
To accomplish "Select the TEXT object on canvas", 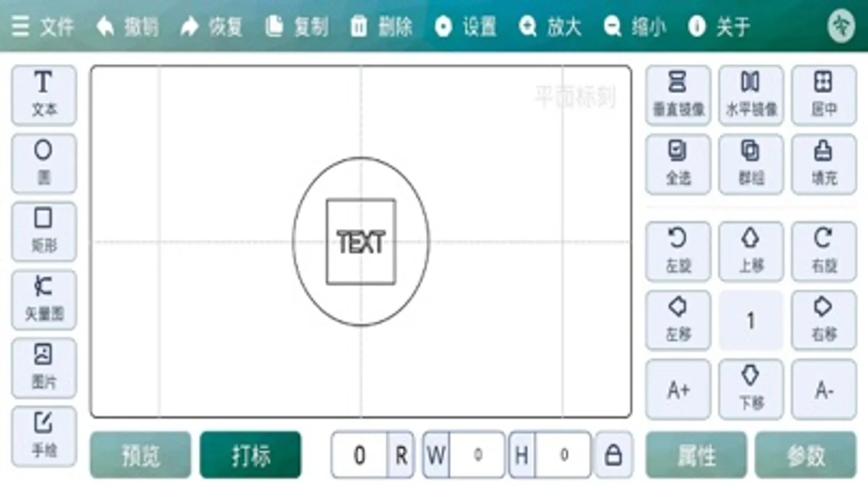I will point(361,242).
